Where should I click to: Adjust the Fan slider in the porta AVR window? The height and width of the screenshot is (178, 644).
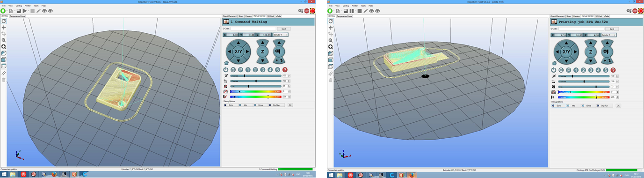coord(583,87)
